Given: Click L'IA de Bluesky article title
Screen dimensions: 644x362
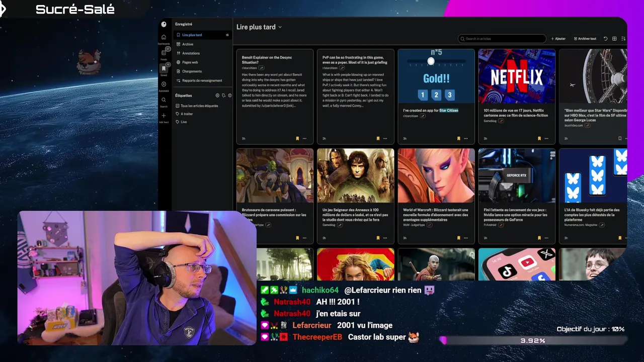Looking at the screenshot, I should (592, 215).
